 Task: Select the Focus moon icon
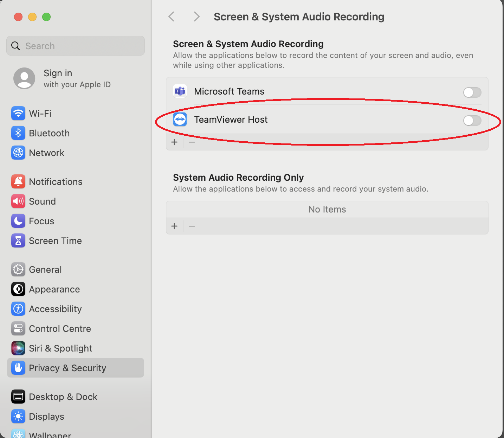pyautogui.click(x=18, y=221)
